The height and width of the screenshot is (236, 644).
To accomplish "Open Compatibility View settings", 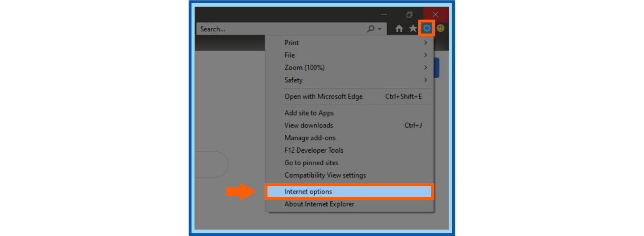I will [349, 176].
